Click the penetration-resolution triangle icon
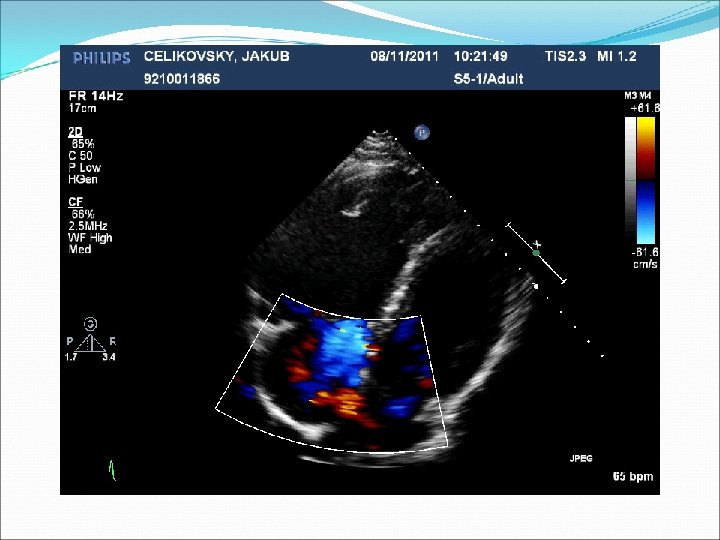Viewport: 720px width, 540px height. [x=90, y=343]
